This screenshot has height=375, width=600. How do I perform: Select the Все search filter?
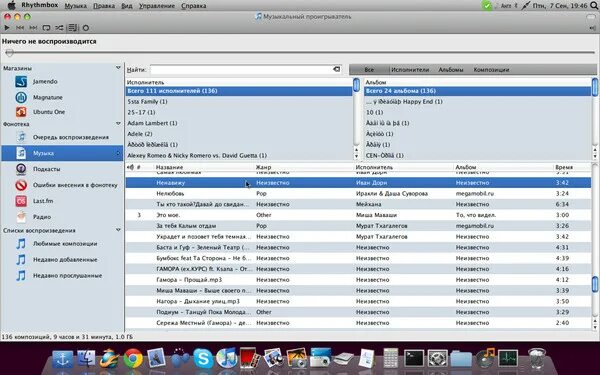pyautogui.click(x=369, y=70)
